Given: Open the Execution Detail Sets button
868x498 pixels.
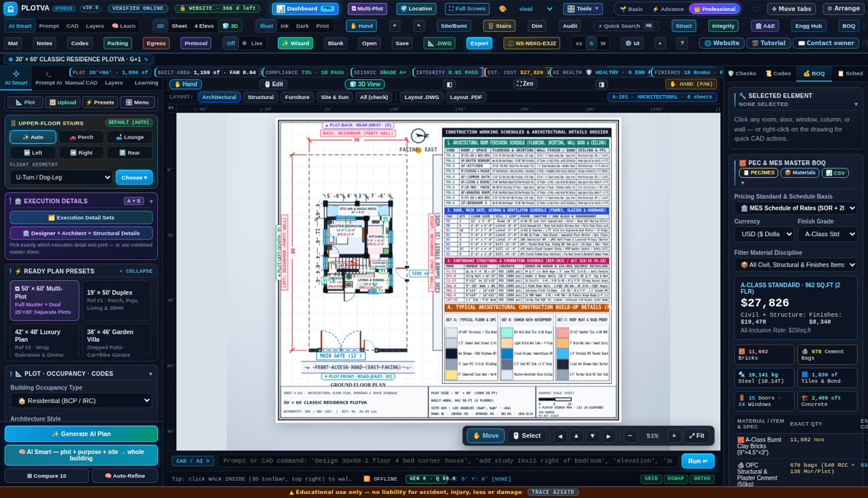Looking at the screenshot, I should [x=81, y=217].
